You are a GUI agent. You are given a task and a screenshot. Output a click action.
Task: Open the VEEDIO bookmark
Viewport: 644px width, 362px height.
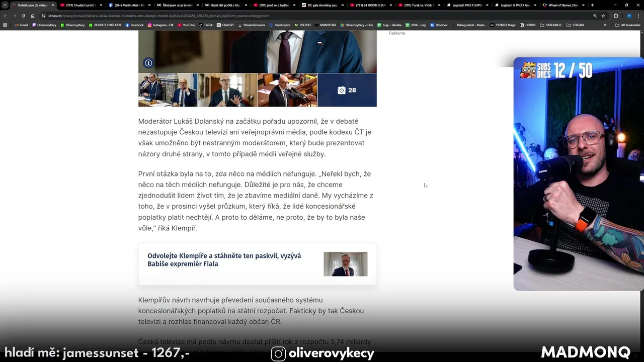coord(303,25)
